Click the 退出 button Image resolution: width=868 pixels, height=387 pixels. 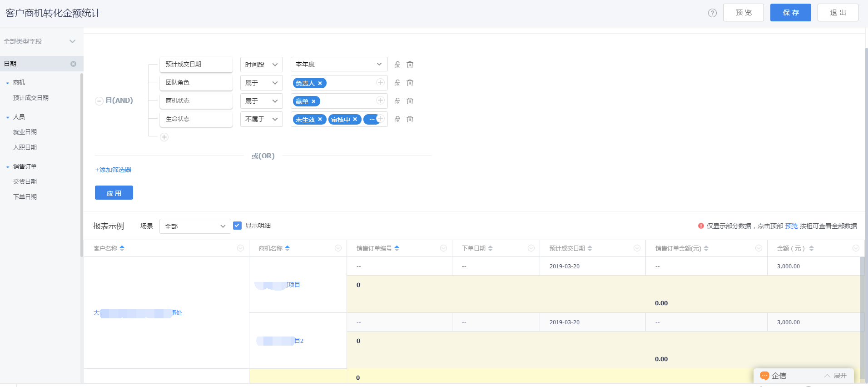(838, 13)
